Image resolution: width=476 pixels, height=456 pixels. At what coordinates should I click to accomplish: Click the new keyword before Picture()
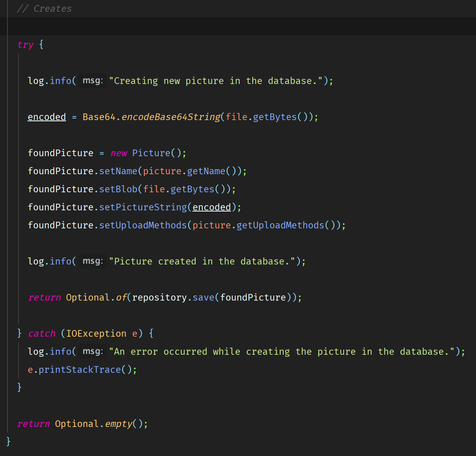119,153
